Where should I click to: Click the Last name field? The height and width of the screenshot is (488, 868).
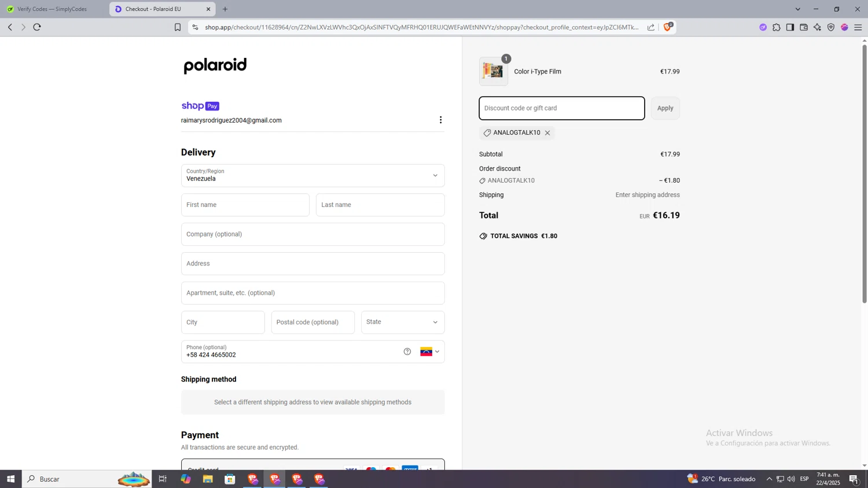[380, 205]
